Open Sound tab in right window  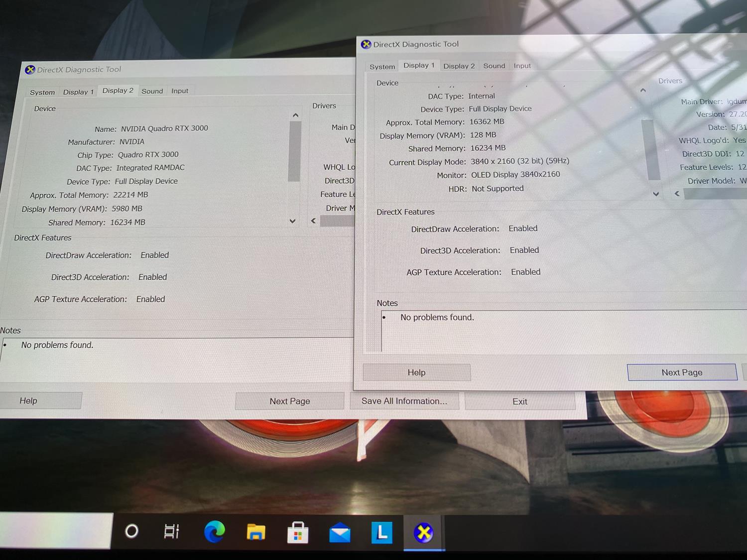tap(494, 66)
